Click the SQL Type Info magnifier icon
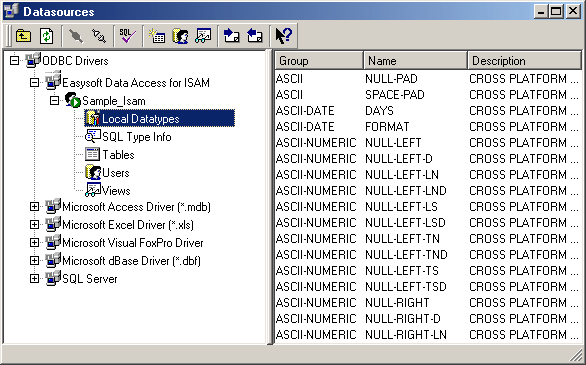 [92, 136]
